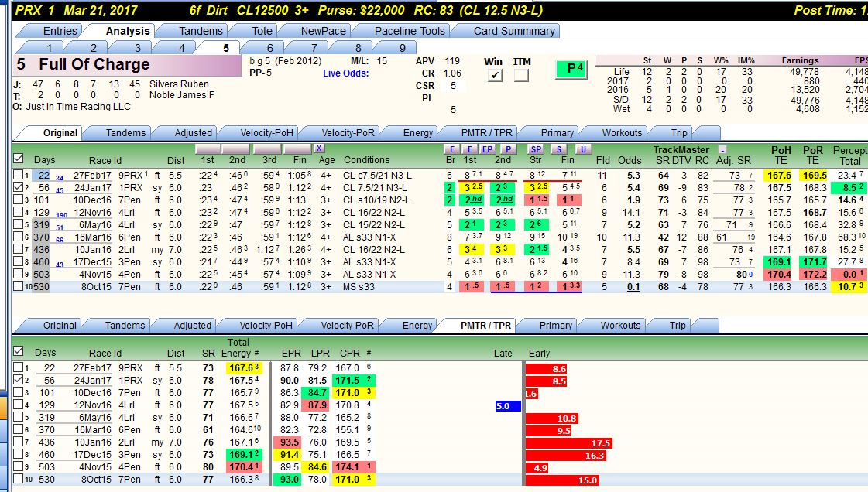The height and width of the screenshot is (492, 868).
Task: Check the 8Oct15 7Pen row in upper table
Action: [x=19, y=286]
